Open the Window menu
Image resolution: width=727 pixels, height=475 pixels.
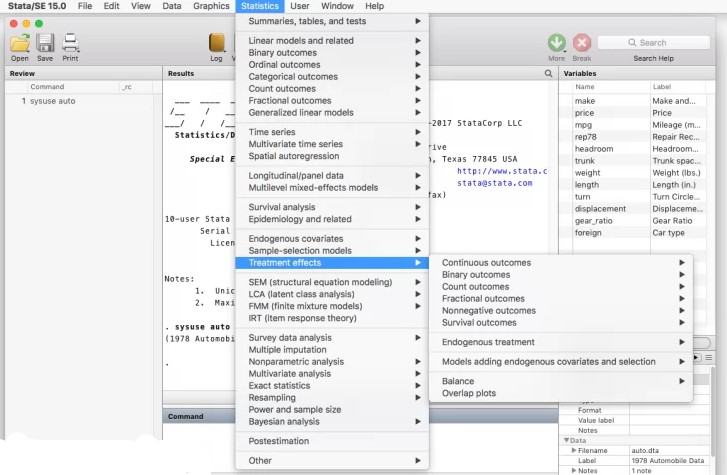(337, 6)
